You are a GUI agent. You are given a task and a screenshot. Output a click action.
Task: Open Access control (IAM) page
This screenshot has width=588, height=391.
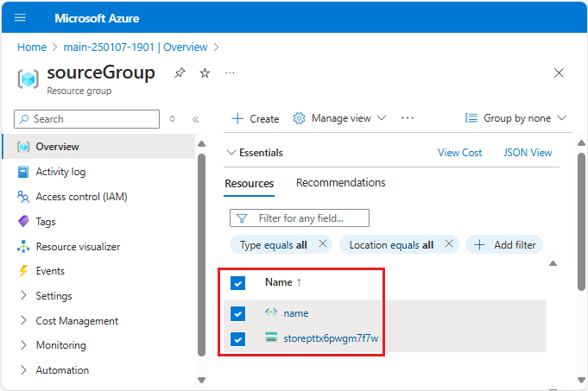click(x=81, y=197)
